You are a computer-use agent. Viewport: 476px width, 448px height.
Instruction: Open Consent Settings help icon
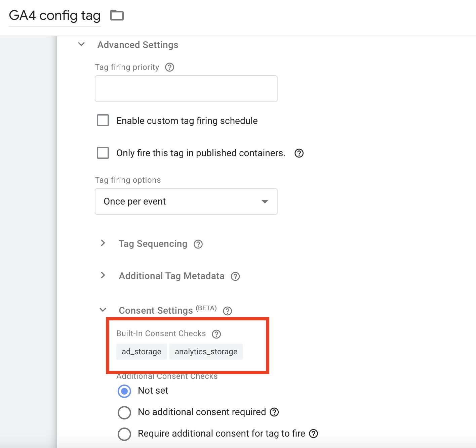click(228, 311)
